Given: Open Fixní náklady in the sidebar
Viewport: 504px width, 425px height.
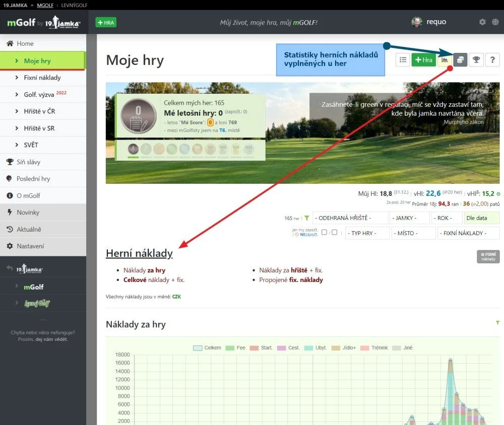Looking at the screenshot, I should point(43,78).
